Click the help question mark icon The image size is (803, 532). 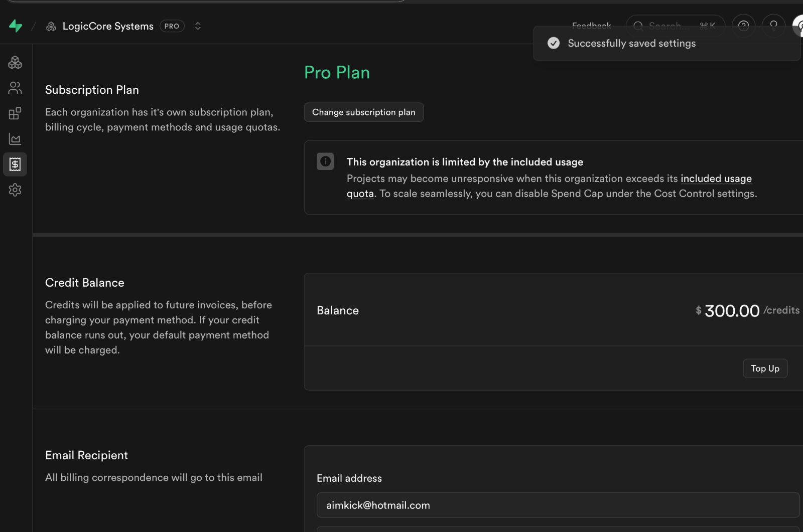pos(743,26)
